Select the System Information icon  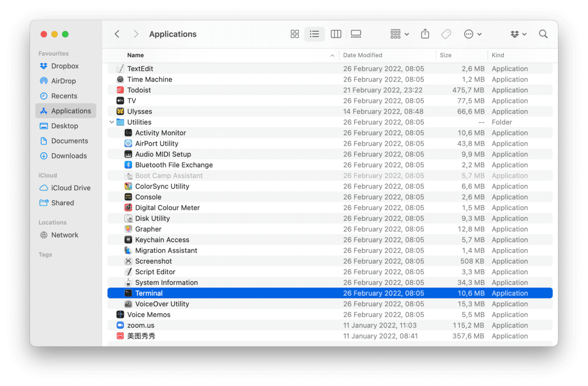click(x=128, y=282)
